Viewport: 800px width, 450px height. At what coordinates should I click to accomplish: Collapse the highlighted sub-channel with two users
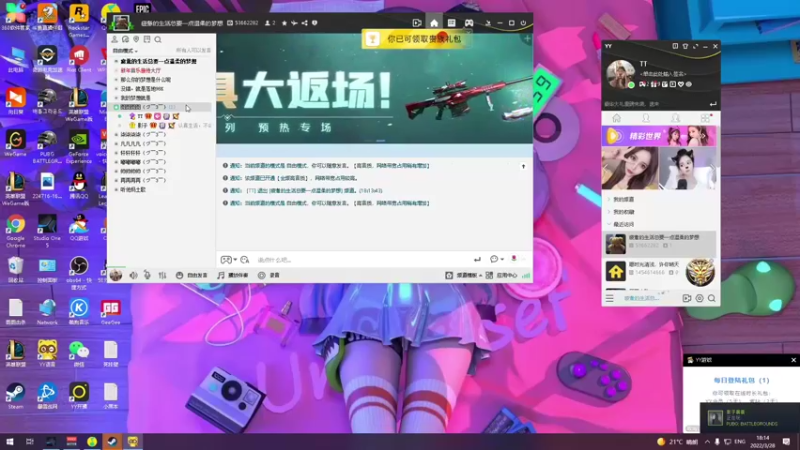(x=116, y=107)
